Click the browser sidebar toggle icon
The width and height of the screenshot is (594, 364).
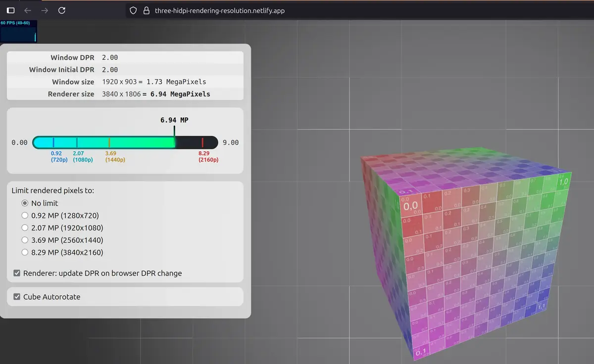(11, 10)
